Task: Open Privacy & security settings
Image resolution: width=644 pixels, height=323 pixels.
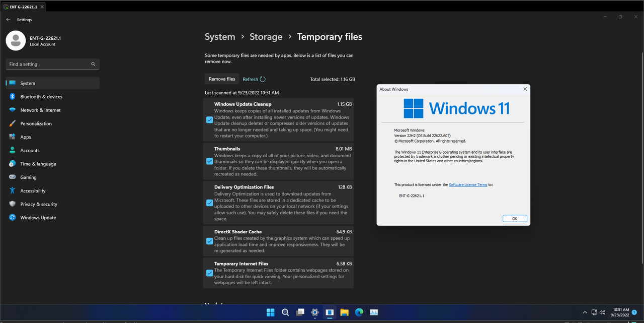Action: (52, 204)
